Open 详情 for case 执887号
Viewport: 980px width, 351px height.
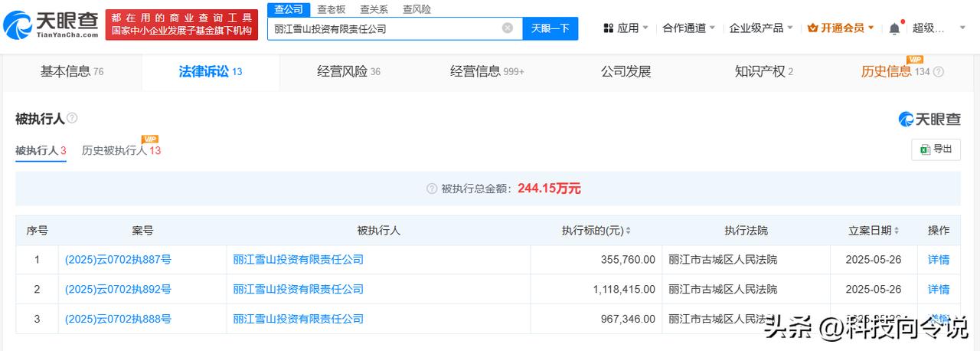pos(939,260)
